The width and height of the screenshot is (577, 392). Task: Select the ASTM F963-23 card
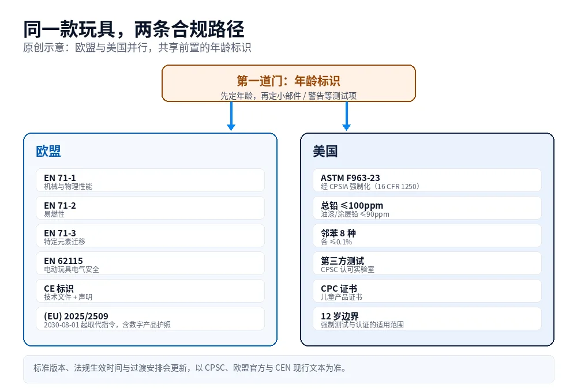tap(427, 180)
